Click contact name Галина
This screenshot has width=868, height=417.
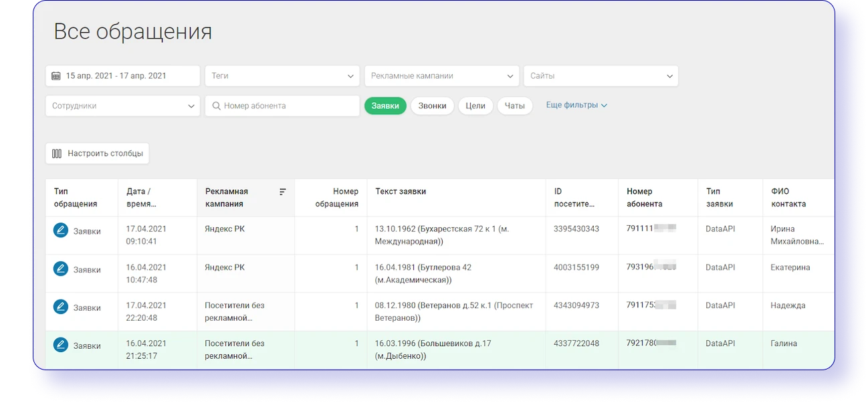pos(784,343)
